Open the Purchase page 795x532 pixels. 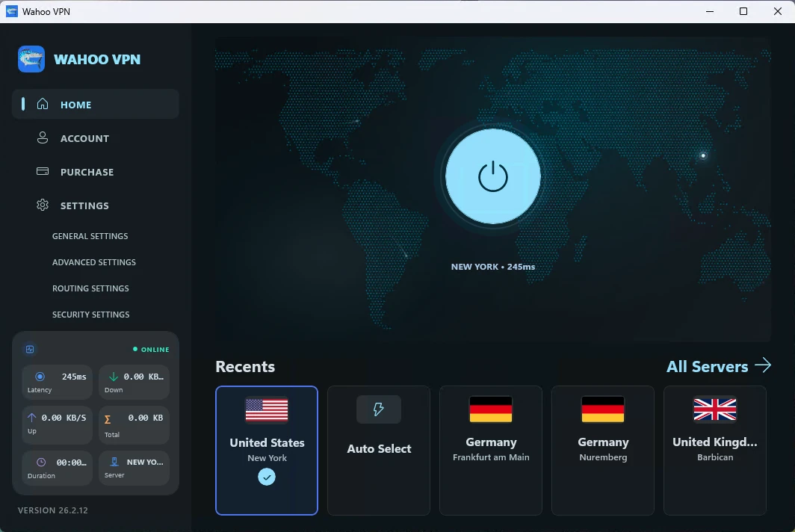pos(96,171)
